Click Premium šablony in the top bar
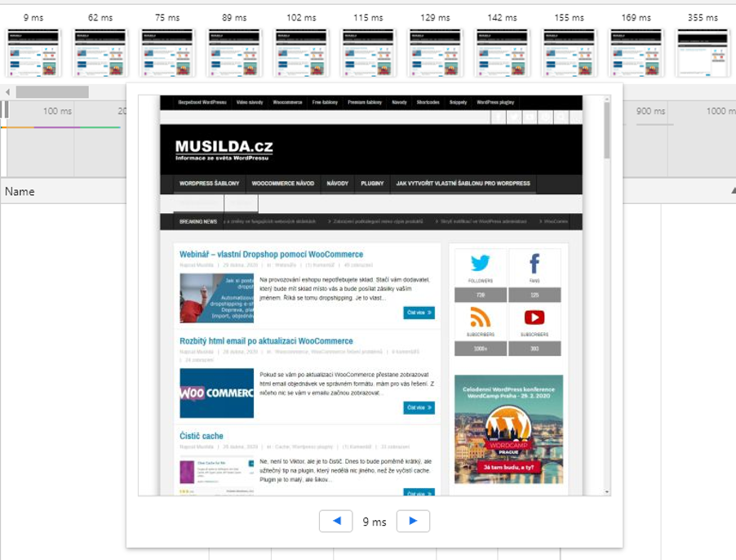736x560 pixels. pyautogui.click(x=365, y=102)
